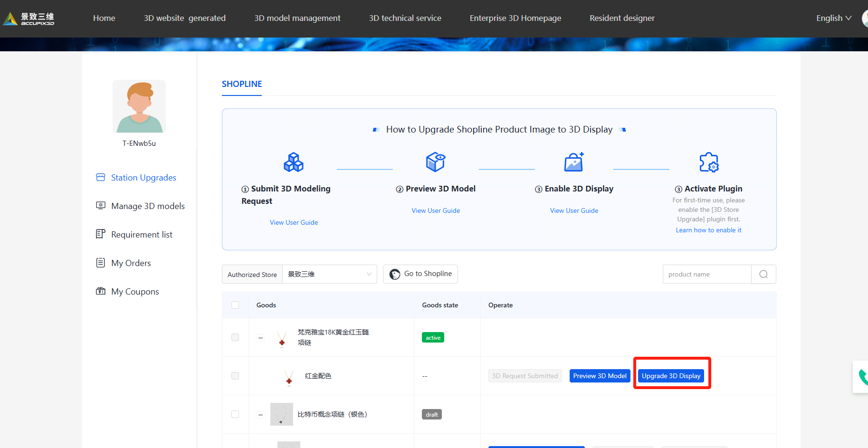Check the 红金配色 row checkbox
Screen dimensions: 868x448
pos(235,376)
